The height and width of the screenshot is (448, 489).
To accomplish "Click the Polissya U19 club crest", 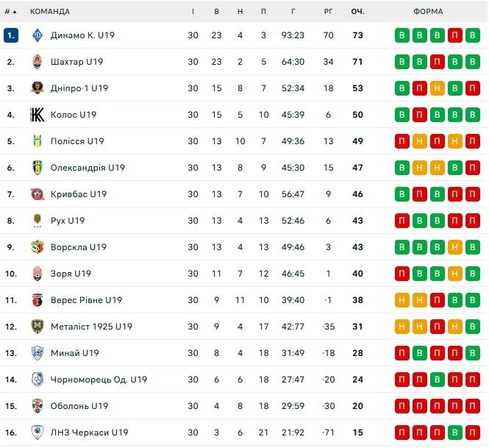I will (38, 141).
